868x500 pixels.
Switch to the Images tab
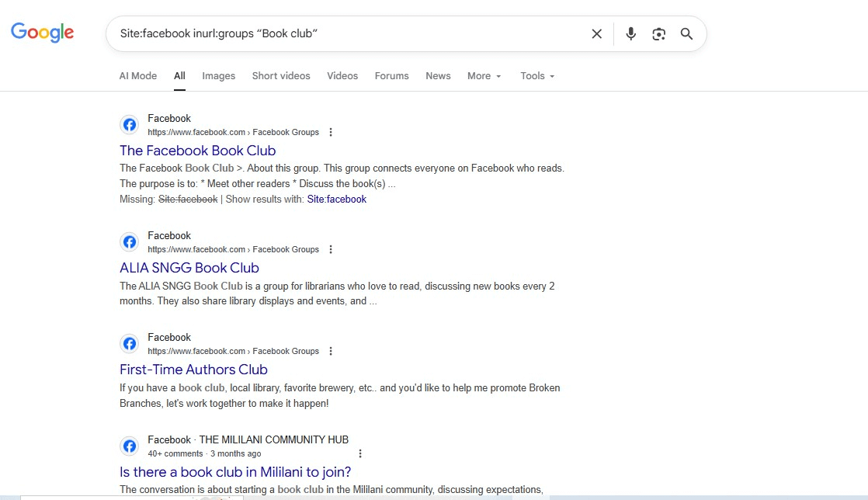click(218, 75)
